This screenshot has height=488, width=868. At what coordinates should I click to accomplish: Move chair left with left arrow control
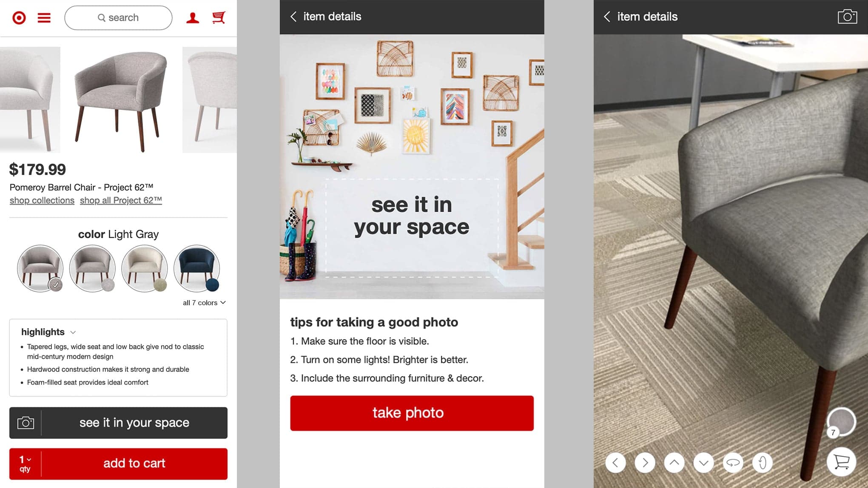pos(615,462)
